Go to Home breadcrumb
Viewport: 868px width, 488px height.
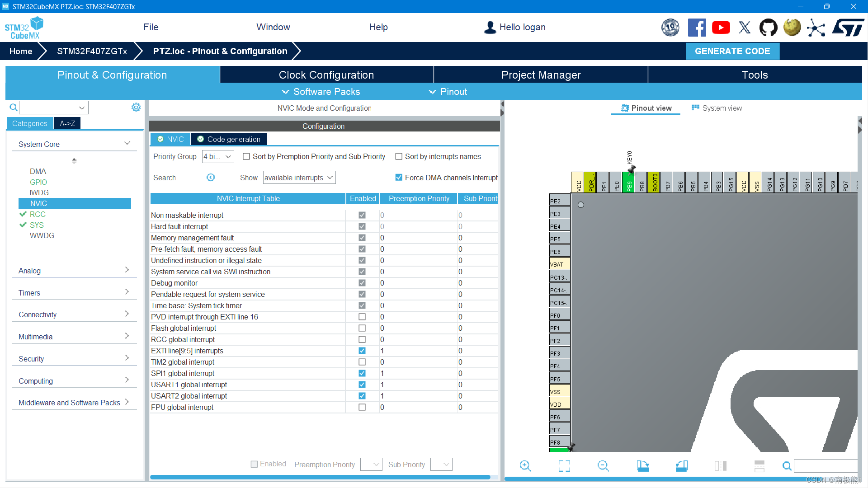pyautogui.click(x=21, y=51)
